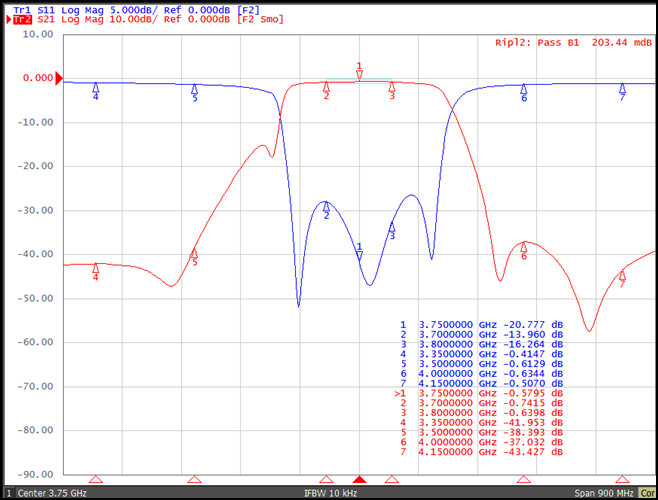Click the filled red active marker triangle on frequency axis
Image resolution: width=658 pixels, height=500 pixels.
click(359, 479)
